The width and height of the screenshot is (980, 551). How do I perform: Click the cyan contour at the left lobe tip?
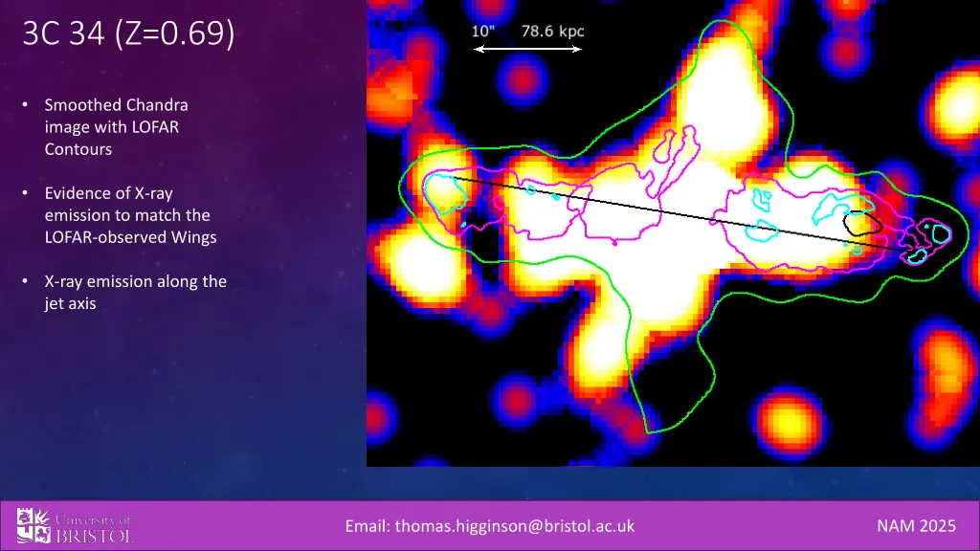(445, 191)
